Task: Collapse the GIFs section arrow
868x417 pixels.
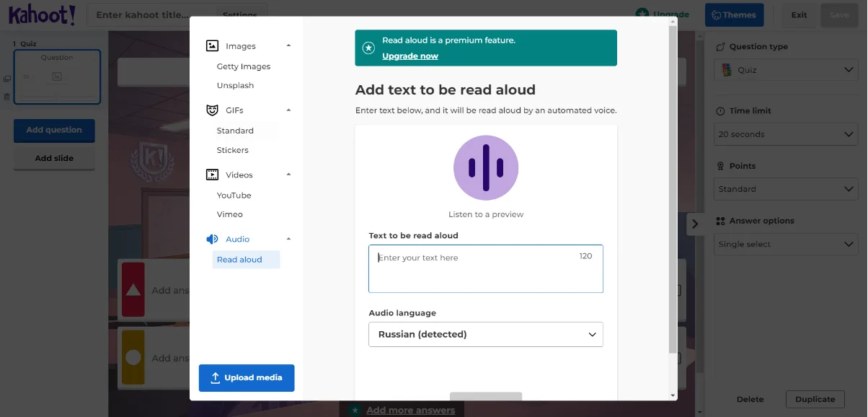Action: pyautogui.click(x=288, y=110)
